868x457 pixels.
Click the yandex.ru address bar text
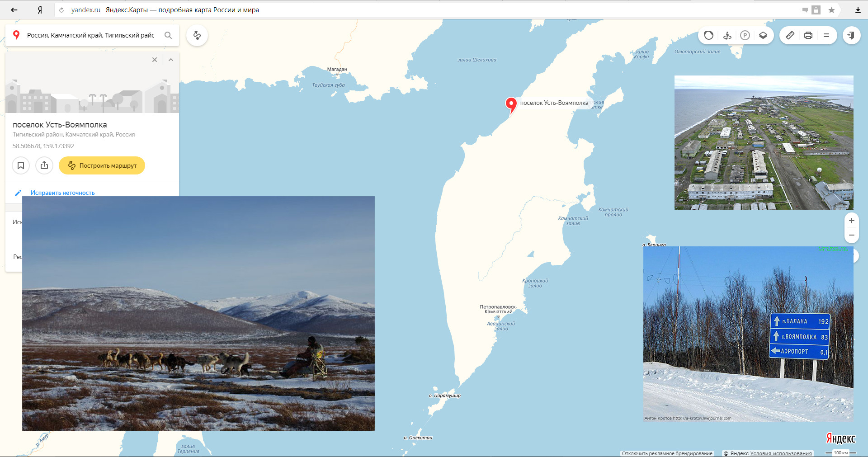click(85, 10)
